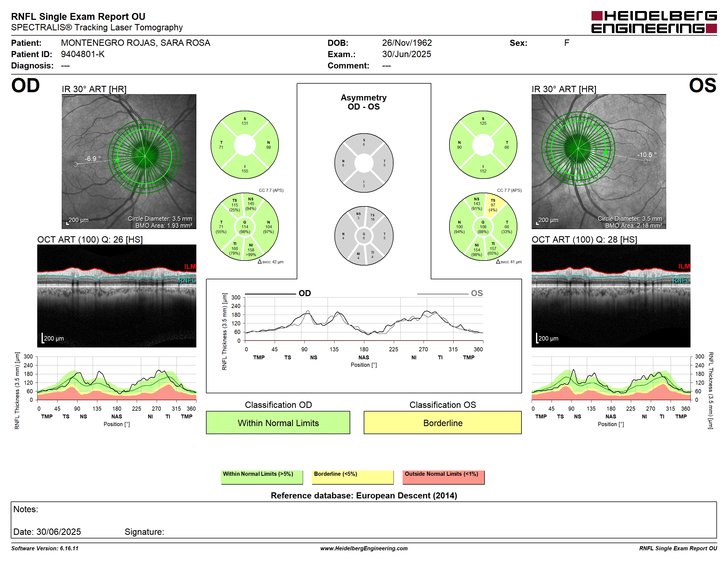The height and width of the screenshot is (563, 728).
Task: Click the Sex value F
Action: click(x=567, y=43)
